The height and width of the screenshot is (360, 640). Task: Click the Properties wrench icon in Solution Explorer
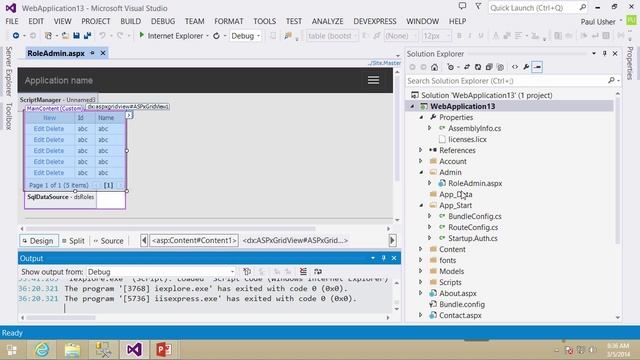point(526,67)
